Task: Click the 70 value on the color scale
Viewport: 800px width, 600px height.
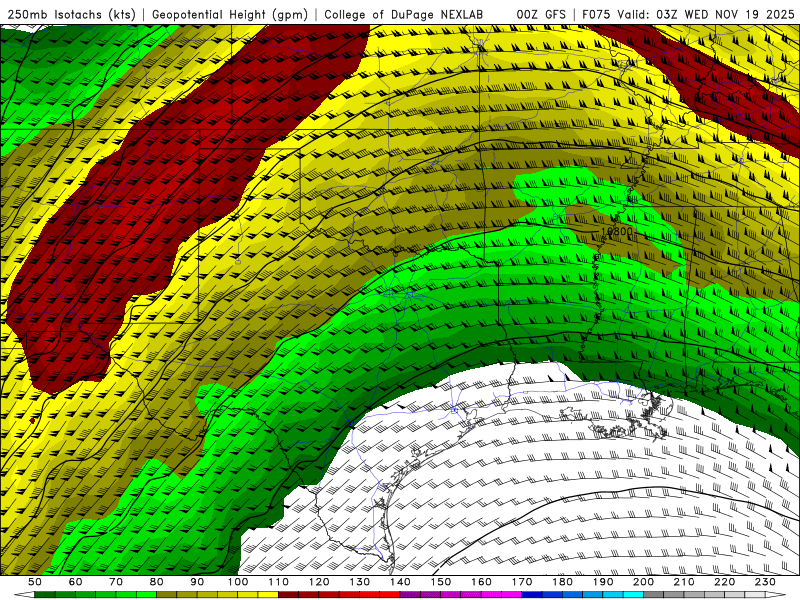Action: 116,582
